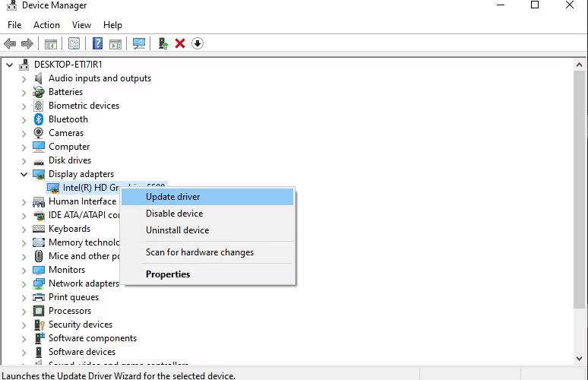This screenshot has width=588, height=380.
Task: Expand the Software devices category
Action: tap(24, 352)
